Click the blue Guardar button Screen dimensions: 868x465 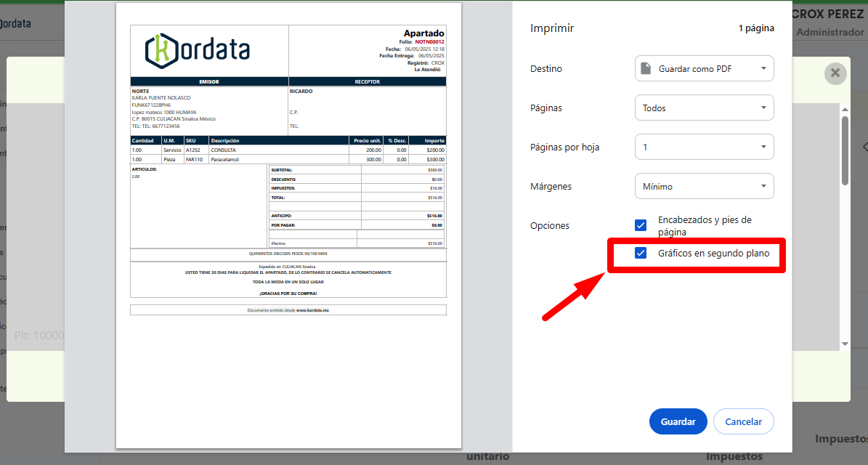point(678,421)
